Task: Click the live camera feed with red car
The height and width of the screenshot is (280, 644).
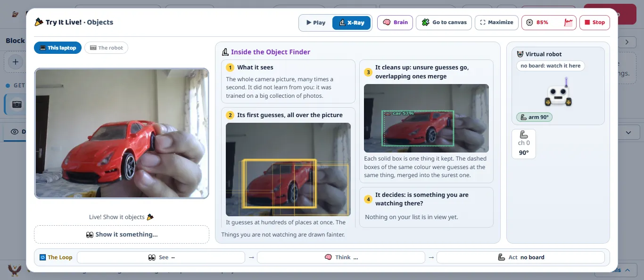Action: (122, 133)
